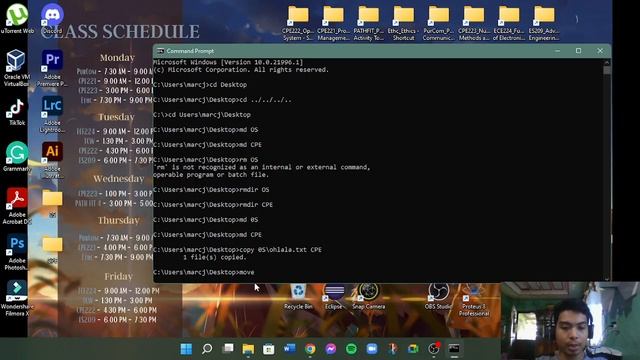Screen dimensions: 640x360
Task: Select the Proteus 8 Professional desktop shortcut
Action: [x=473, y=300]
